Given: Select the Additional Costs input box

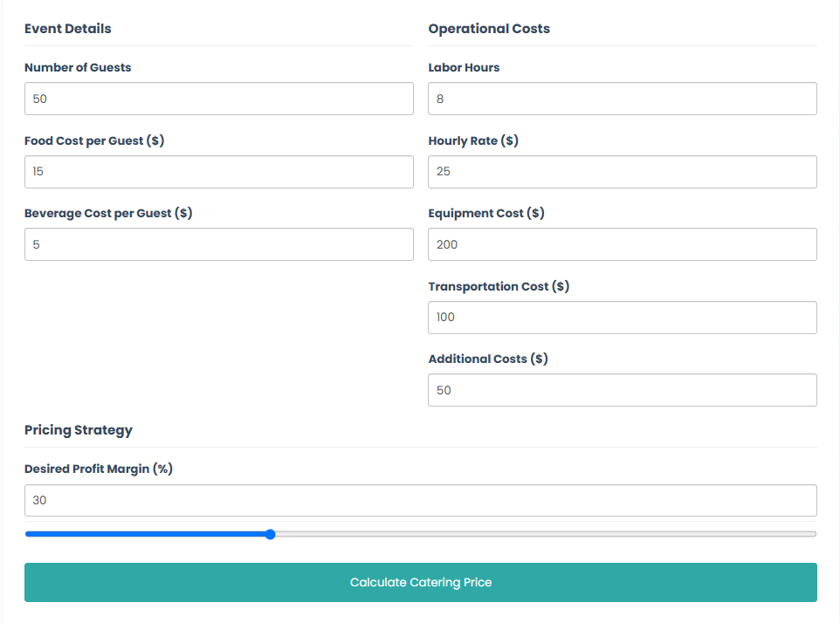Looking at the screenshot, I should pos(623,390).
